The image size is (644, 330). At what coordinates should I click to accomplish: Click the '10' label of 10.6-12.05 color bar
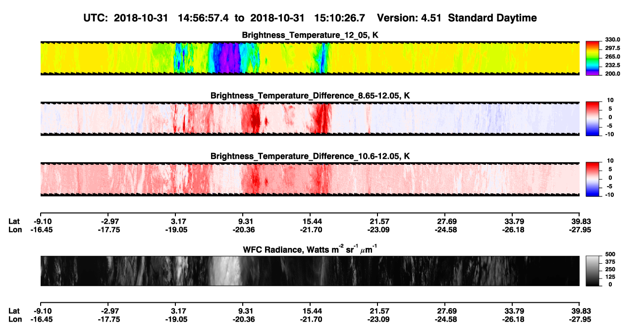click(x=609, y=161)
